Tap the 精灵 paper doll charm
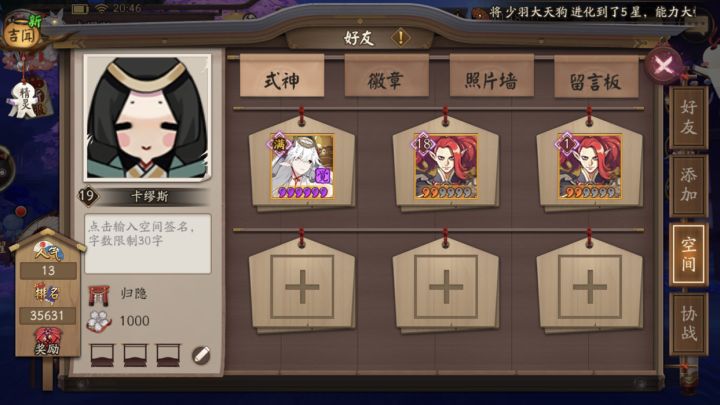Viewport: 720px width, 405px height. point(23,100)
